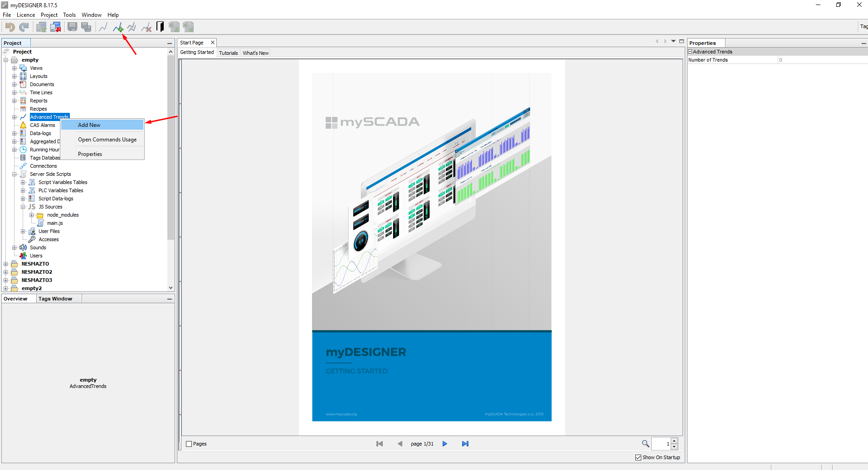Switch to the Tags Window tab
Viewport: 868px width, 470px height.
click(x=55, y=299)
